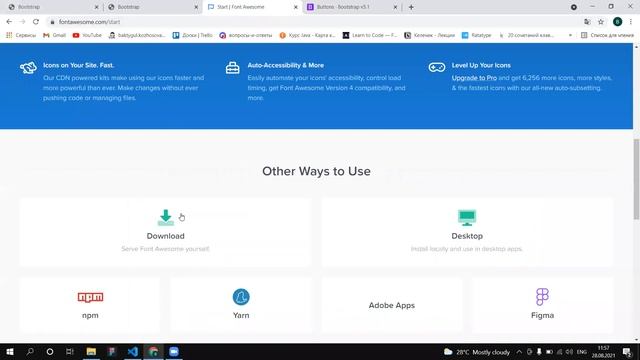Click the Other Ways to Use heading
The image size is (640, 360).
click(x=316, y=171)
